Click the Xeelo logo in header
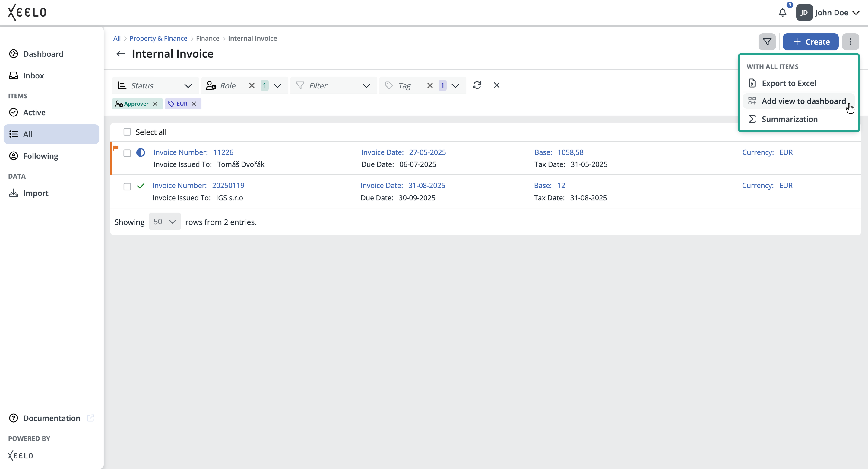 pyautogui.click(x=27, y=12)
